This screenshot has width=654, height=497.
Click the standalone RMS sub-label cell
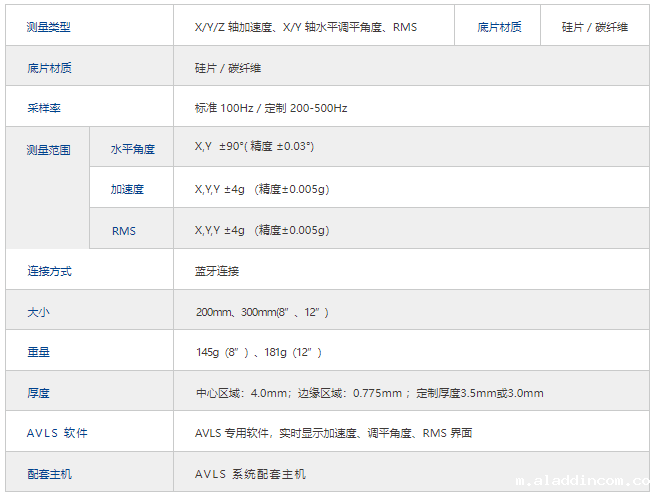pyautogui.click(x=124, y=231)
